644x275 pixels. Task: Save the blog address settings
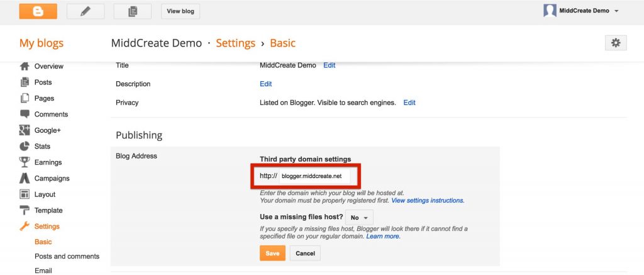tap(272, 254)
